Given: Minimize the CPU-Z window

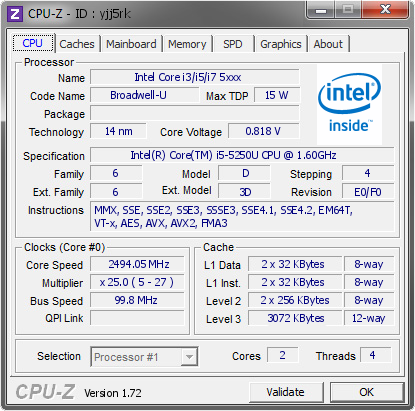Looking at the screenshot, I should 321,10.
